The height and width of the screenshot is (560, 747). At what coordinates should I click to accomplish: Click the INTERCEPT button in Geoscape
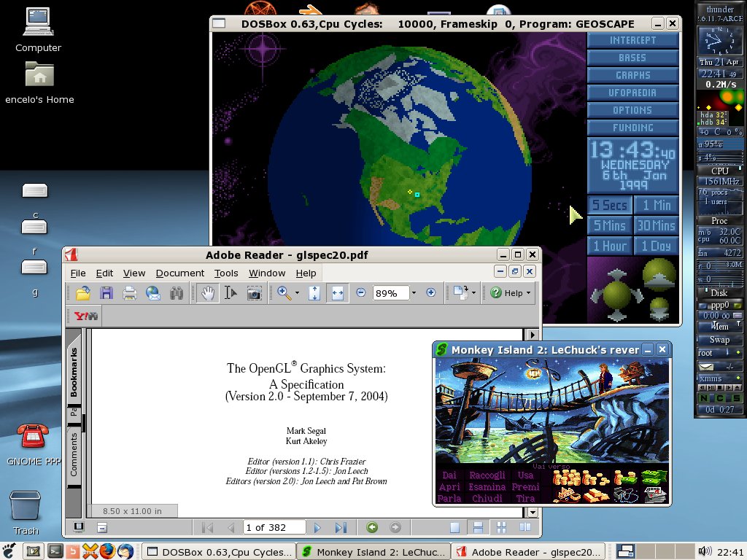[632, 40]
